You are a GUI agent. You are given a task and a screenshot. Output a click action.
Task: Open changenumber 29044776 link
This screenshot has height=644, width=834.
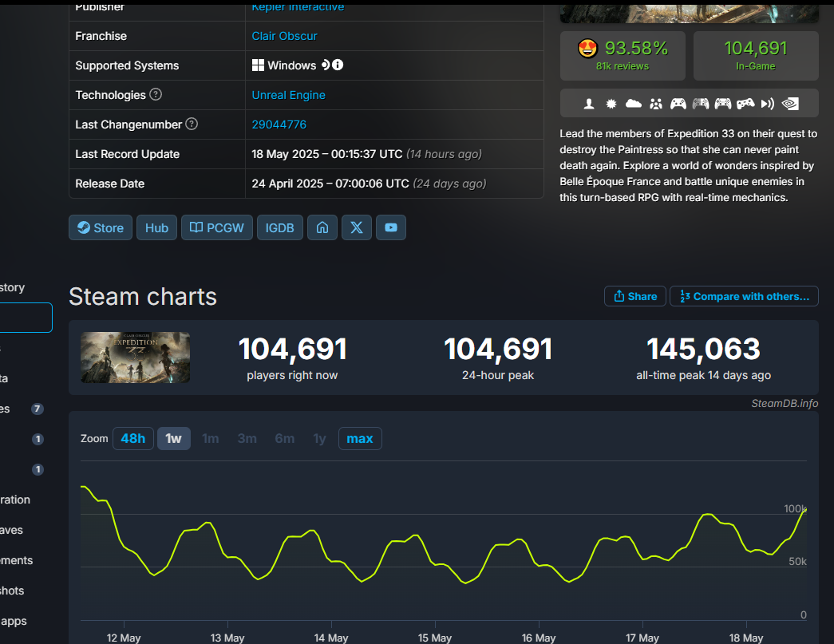point(279,124)
